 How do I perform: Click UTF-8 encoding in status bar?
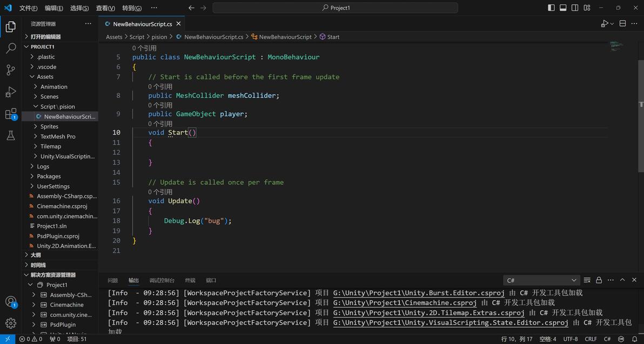[571, 339]
